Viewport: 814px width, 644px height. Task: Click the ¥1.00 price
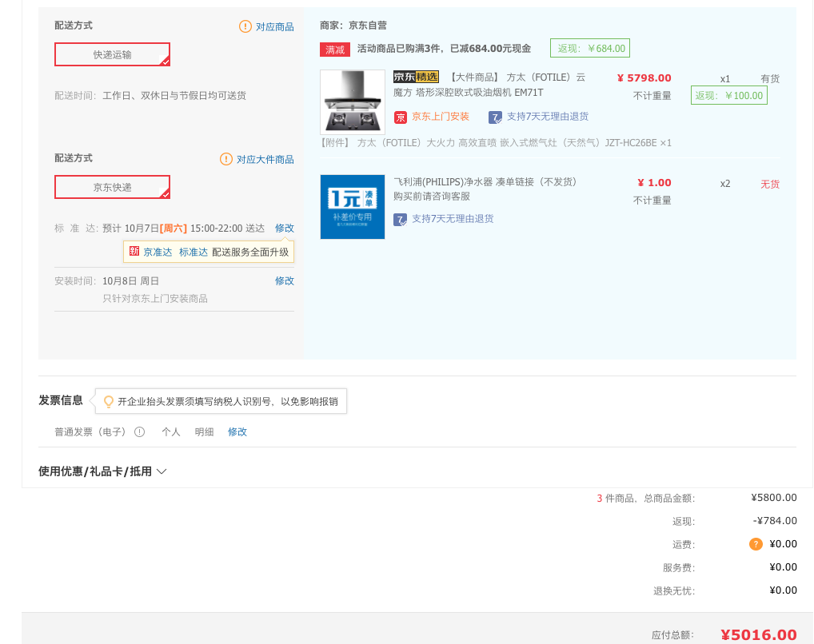[x=654, y=183]
